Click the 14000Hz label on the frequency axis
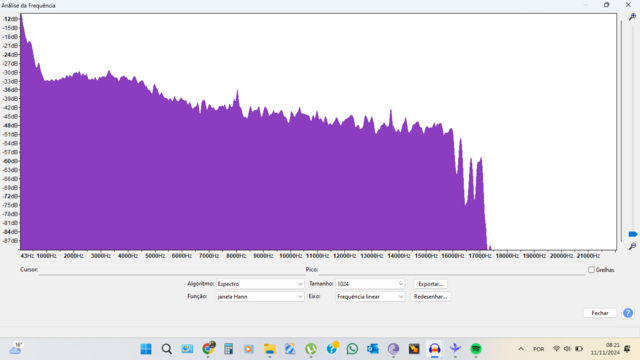 (x=399, y=256)
